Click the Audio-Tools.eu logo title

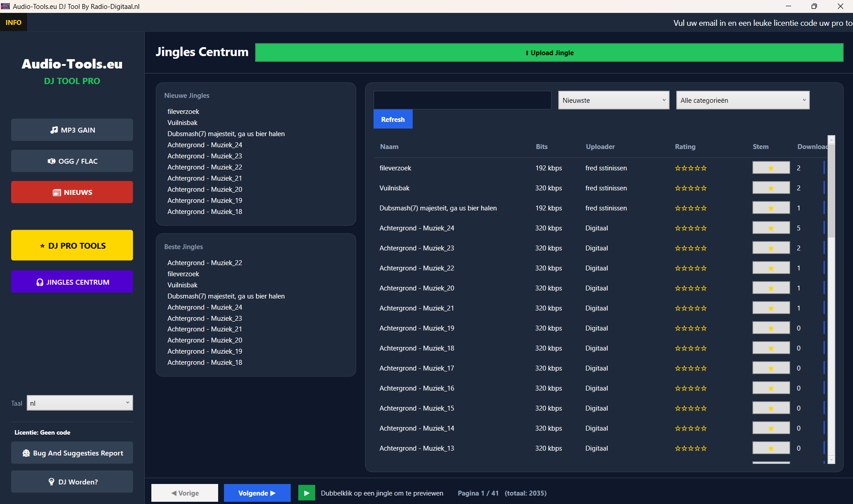coord(72,64)
